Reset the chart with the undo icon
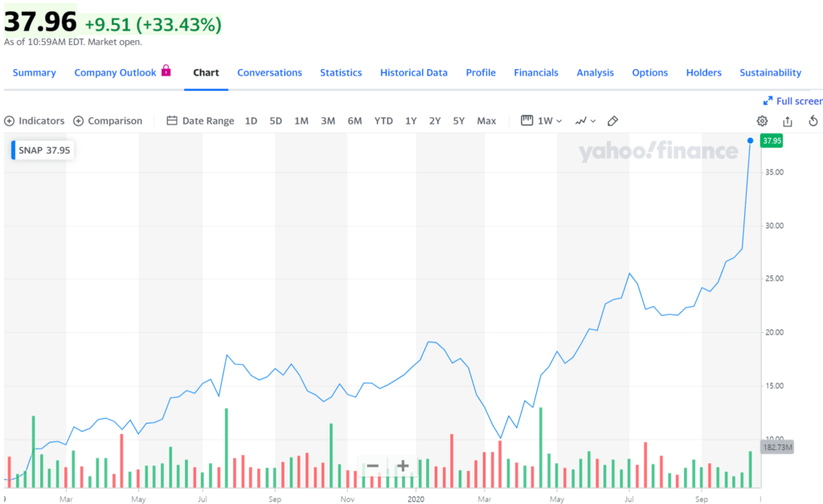Viewport: 823px width, 504px height. 813,121
